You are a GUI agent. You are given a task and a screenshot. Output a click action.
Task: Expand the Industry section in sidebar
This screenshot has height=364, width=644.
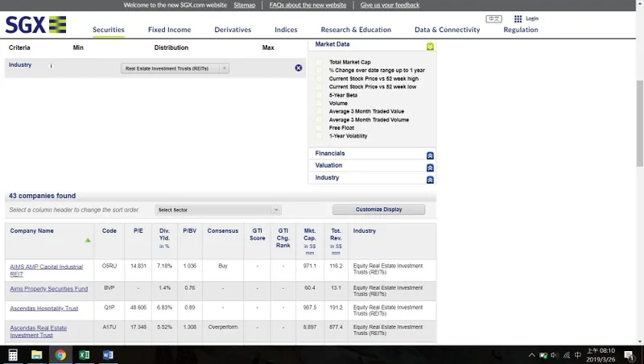430,180
